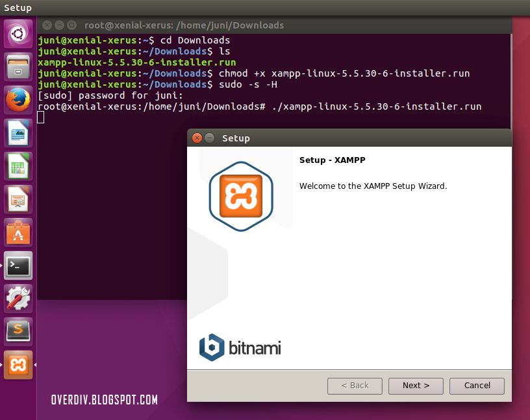530x420 pixels.
Task: Click the 'Setup' label in top panel
Action: (18, 8)
